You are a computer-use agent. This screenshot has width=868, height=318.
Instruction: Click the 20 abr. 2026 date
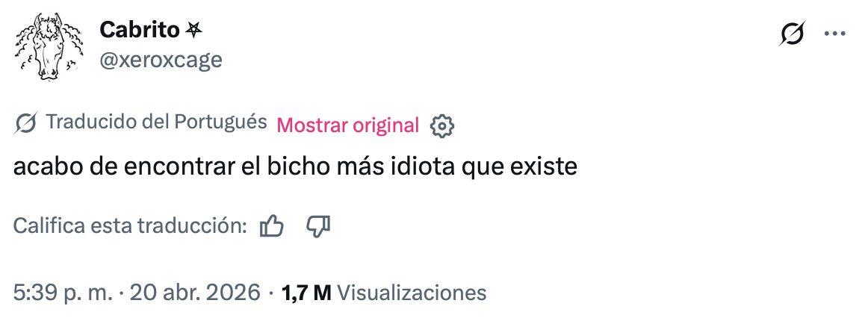pyautogui.click(x=196, y=291)
